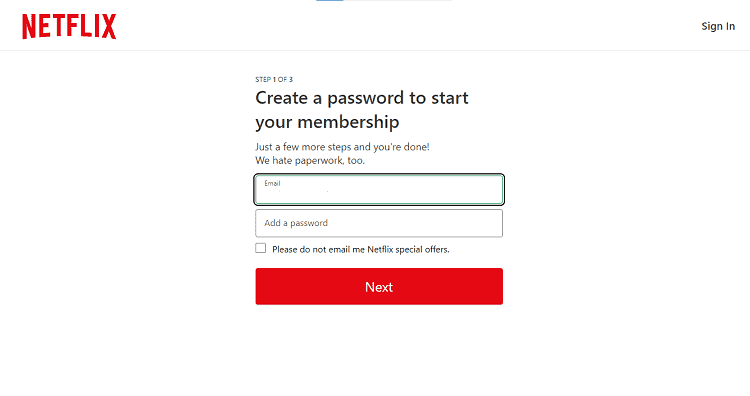Click the blue loading progress bar segment
750x396 pixels.
coord(330,0)
